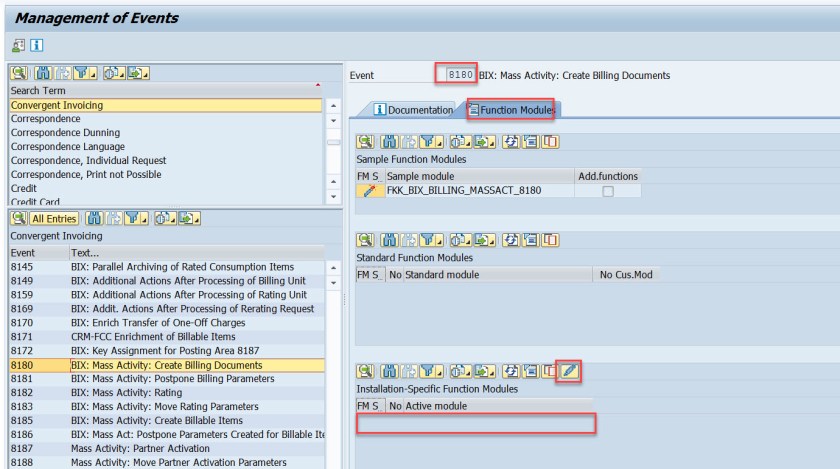The height and width of the screenshot is (469, 840).
Task: Click refresh icon in Sample Function Modules toolbar
Action: [x=511, y=142]
